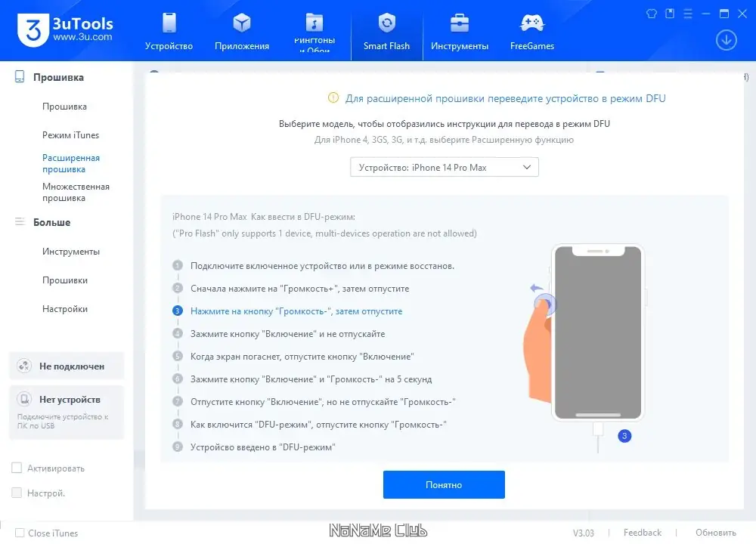Open the downloads circle arrow icon
Viewport: 756px width, 544px height.
point(726,40)
